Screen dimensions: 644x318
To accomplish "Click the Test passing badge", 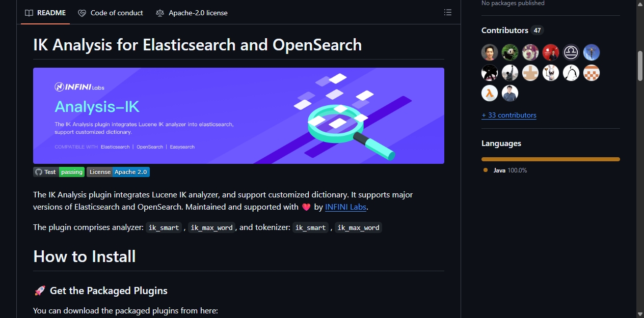I will coord(59,172).
